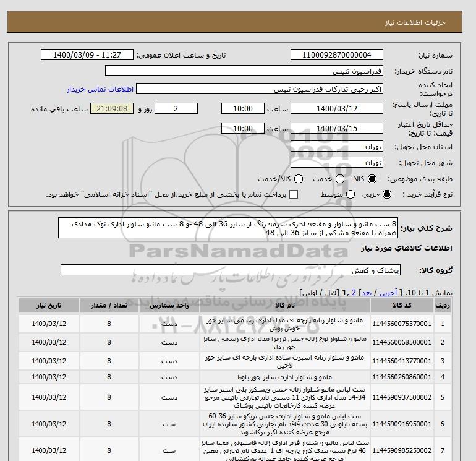Click the delivery province field تهران

[337, 147]
